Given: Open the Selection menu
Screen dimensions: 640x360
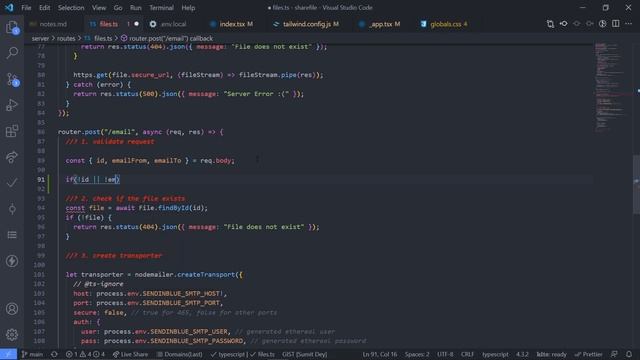Looking at the screenshot, I should click(x=71, y=8).
